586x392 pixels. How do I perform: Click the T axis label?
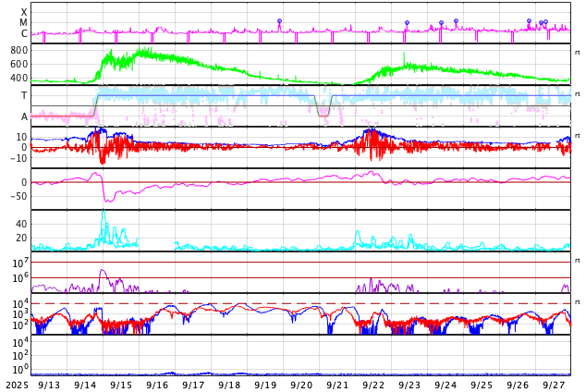click(x=24, y=95)
